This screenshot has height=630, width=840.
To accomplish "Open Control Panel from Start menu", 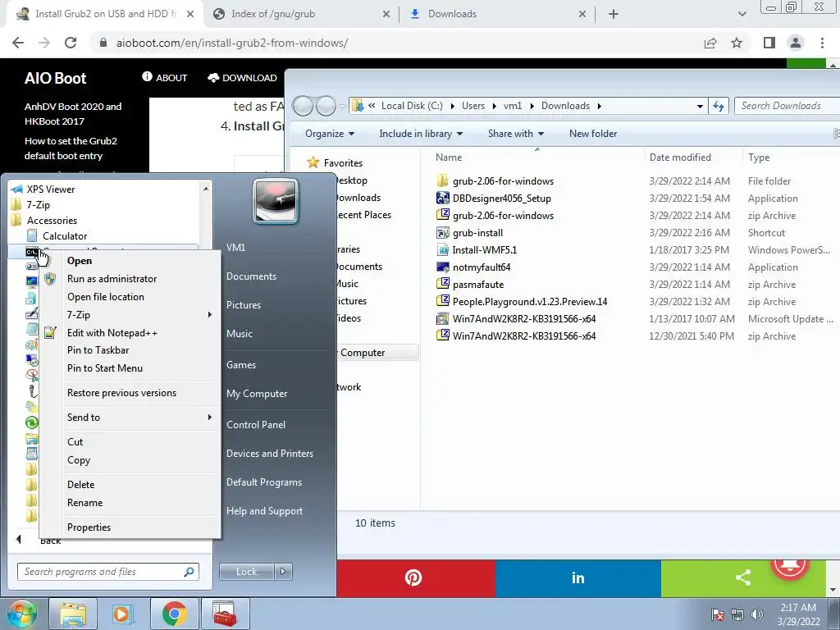I will pyautogui.click(x=256, y=425).
